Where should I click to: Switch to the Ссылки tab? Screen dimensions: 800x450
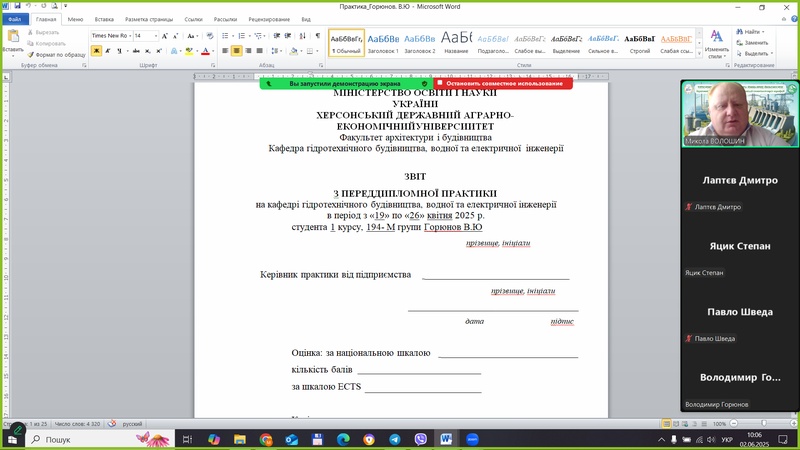[x=193, y=19]
